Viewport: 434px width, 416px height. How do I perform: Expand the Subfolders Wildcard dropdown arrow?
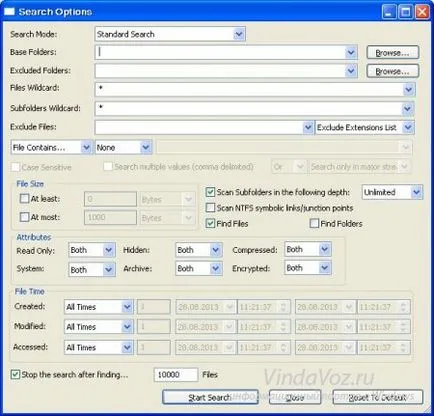pyautogui.click(x=407, y=108)
